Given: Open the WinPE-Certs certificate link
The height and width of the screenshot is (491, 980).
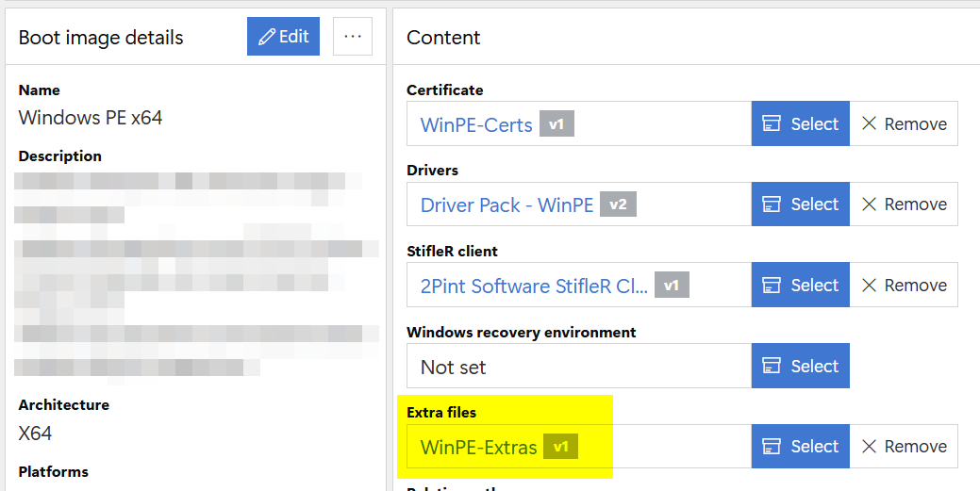Looking at the screenshot, I should [476, 124].
